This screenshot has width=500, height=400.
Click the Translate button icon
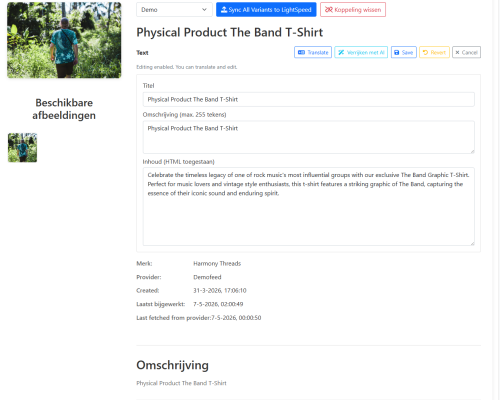(x=301, y=52)
